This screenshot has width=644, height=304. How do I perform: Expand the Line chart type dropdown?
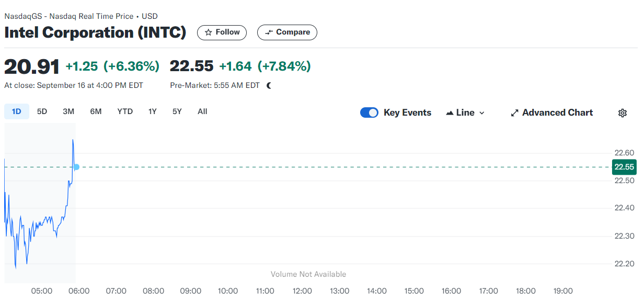click(481, 113)
